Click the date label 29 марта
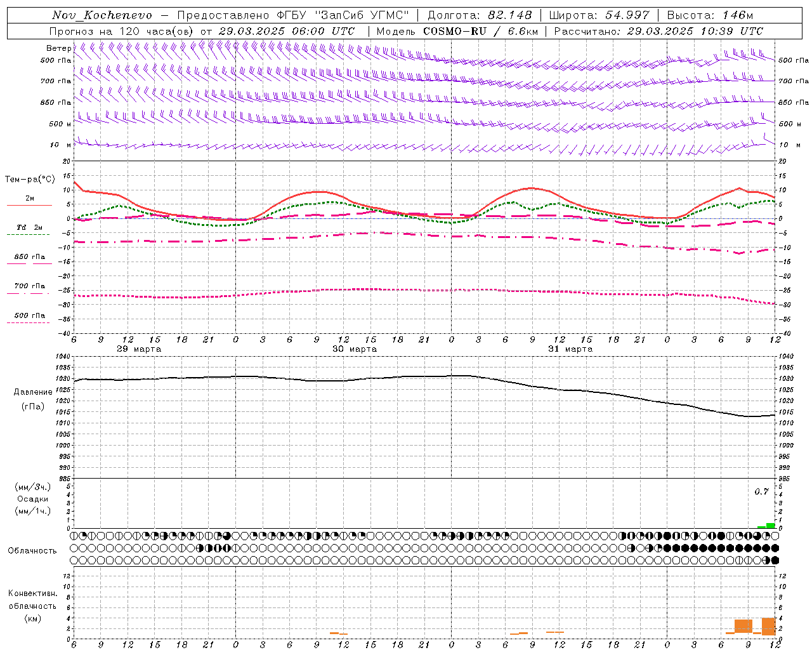 click(x=139, y=349)
